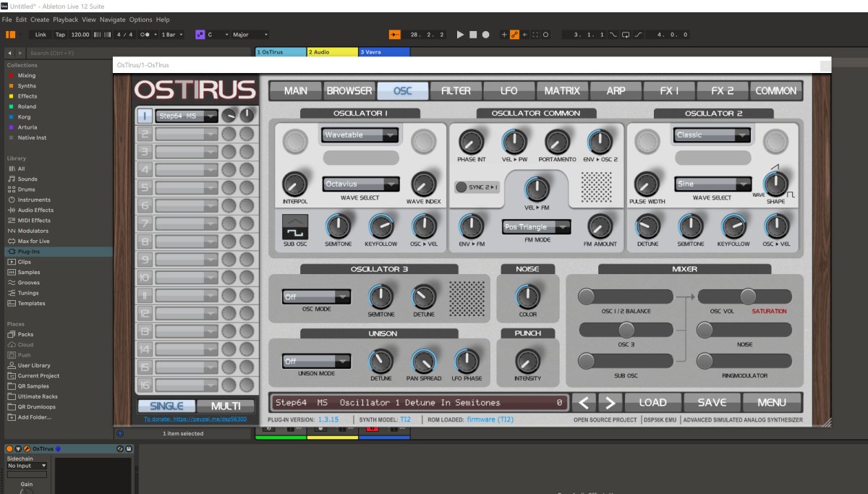The image size is (868, 494).
Task: Toggle the Sub Osc waveform switch
Action: 294,227
